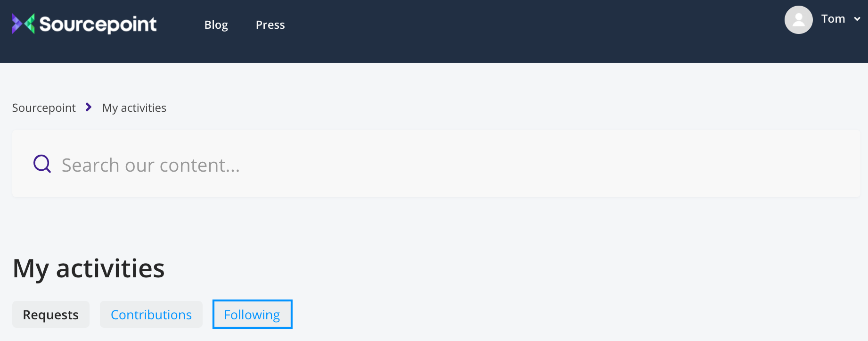Switch to the Requests tab

tap(51, 315)
